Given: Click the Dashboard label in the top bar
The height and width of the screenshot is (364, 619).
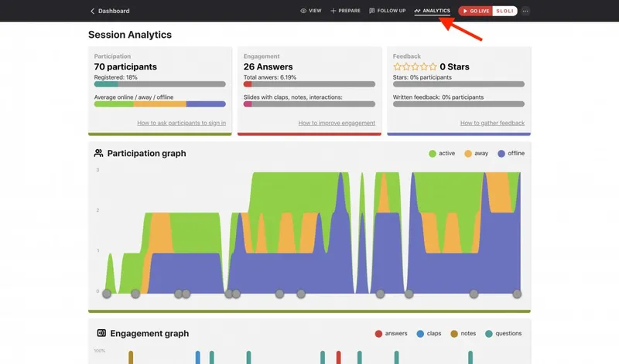Looking at the screenshot, I should [x=114, y=11].
